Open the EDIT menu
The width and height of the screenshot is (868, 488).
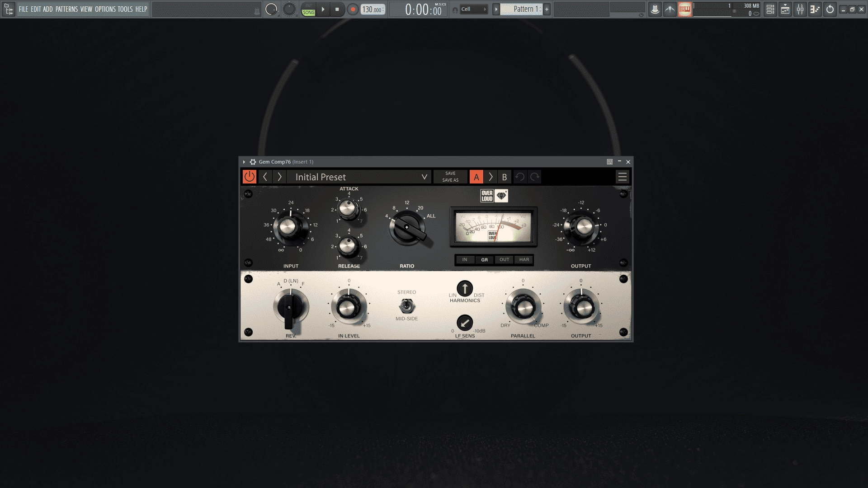36,9
